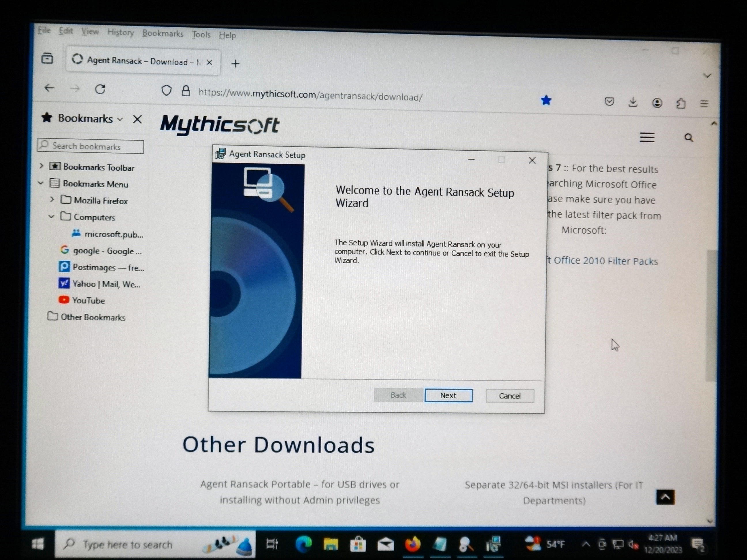Screen dimensions: 747x560
Task: Click Cancel in Agent Ransack Setup
Action: point(510,396)
